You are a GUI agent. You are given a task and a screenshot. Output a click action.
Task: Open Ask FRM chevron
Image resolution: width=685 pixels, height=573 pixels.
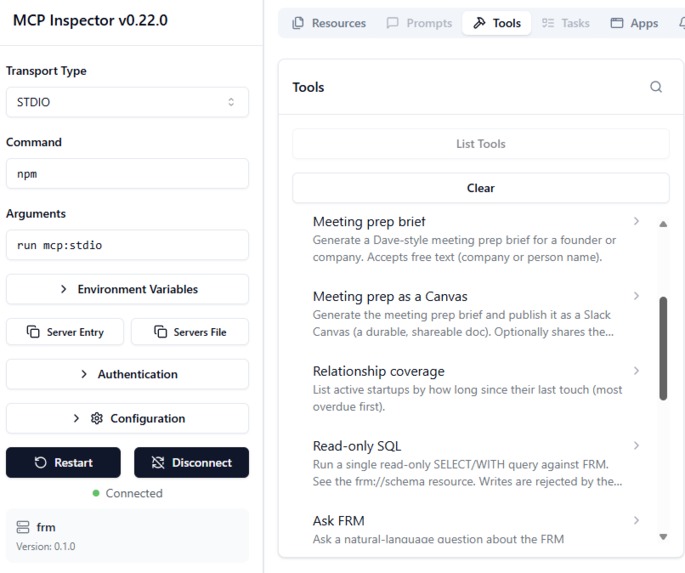tap(637, 520)
